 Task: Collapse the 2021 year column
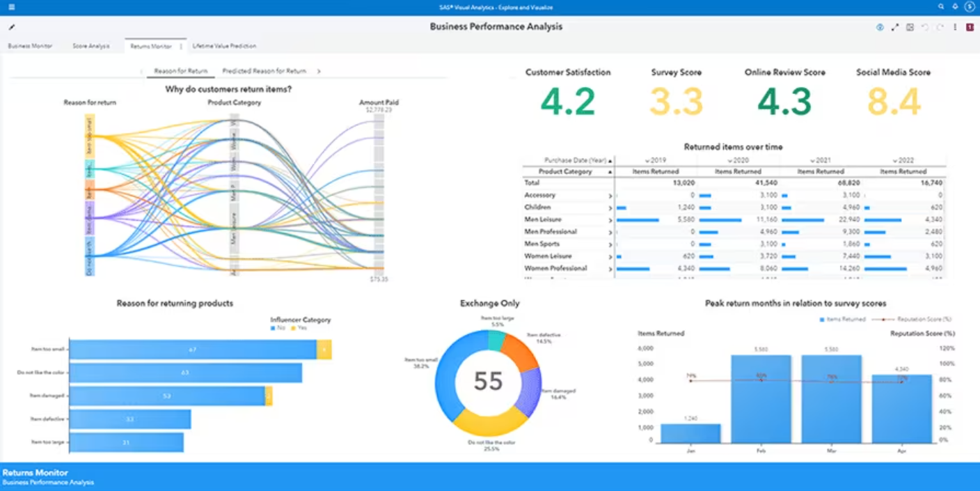(813, 160)
